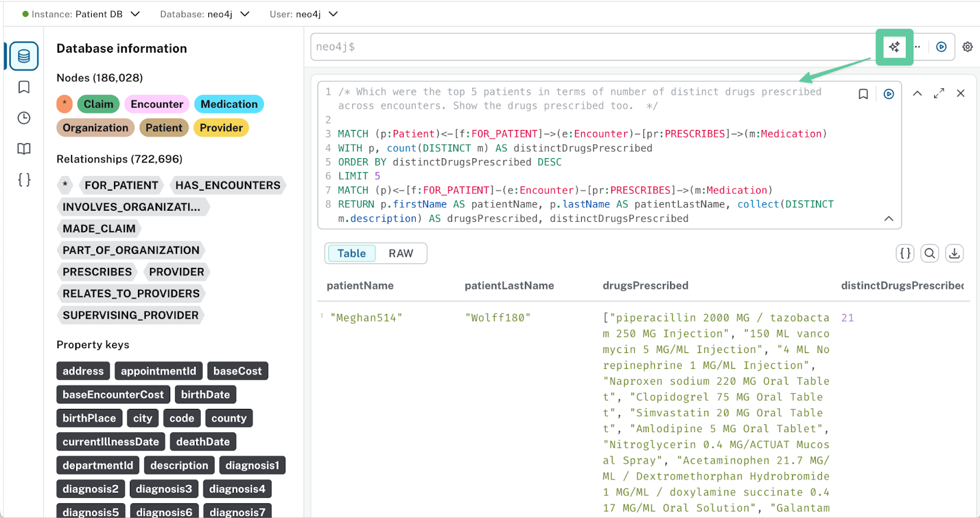
Task: Click the FOR_PATIENT relationship type
Action: pos(121,185)
